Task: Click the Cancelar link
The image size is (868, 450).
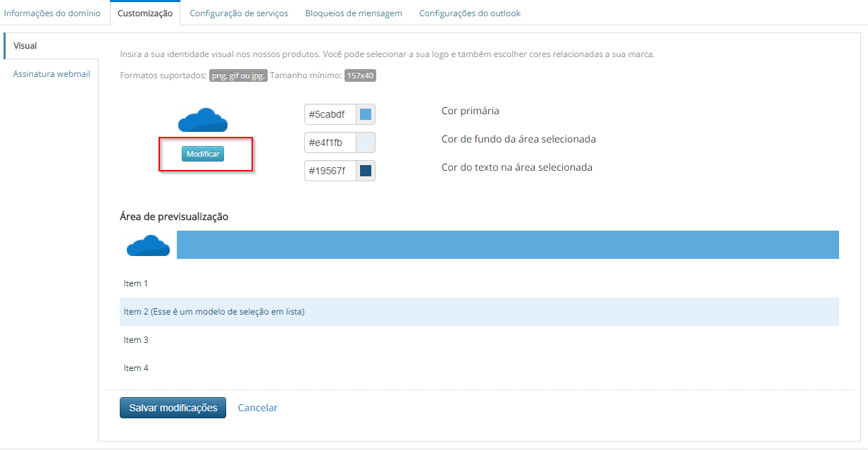Action: (258, 408)
